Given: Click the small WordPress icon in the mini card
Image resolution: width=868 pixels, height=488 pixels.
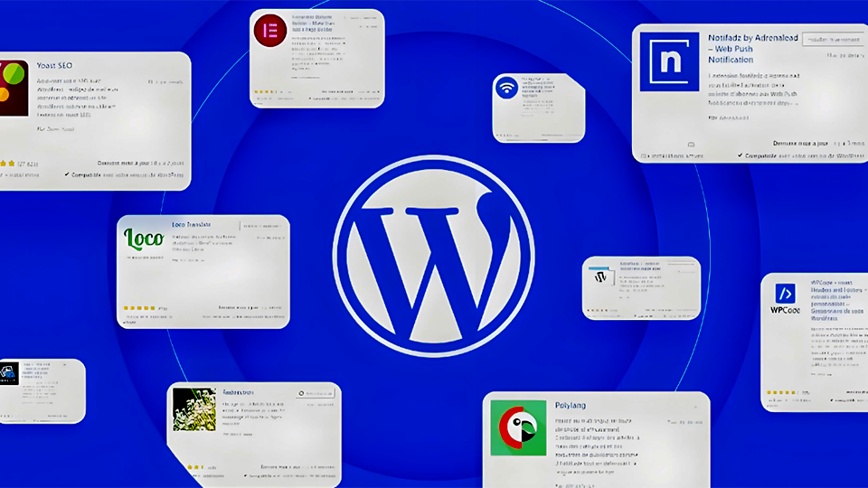Looking at the screenshot, I should [x=599, y=278].
